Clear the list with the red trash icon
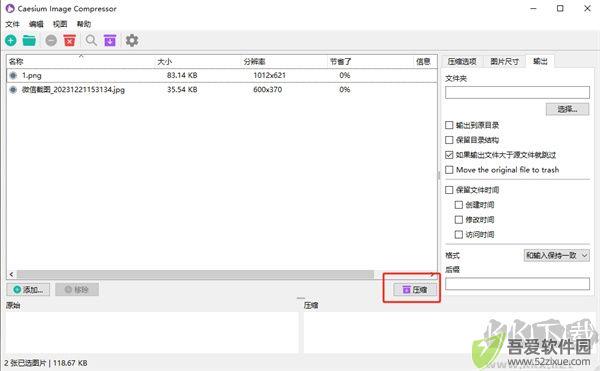 (70, 40)
